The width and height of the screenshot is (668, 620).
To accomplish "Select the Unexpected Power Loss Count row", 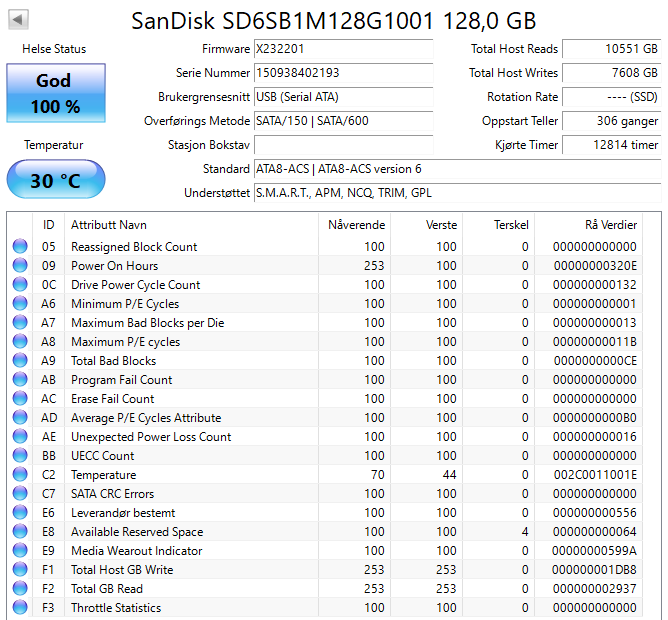I will 150,437.
